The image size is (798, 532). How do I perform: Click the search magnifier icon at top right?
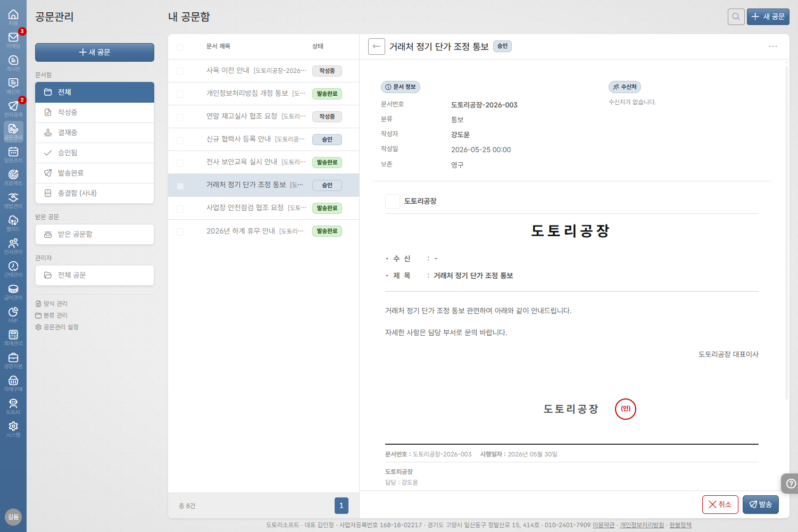[736, 16]
